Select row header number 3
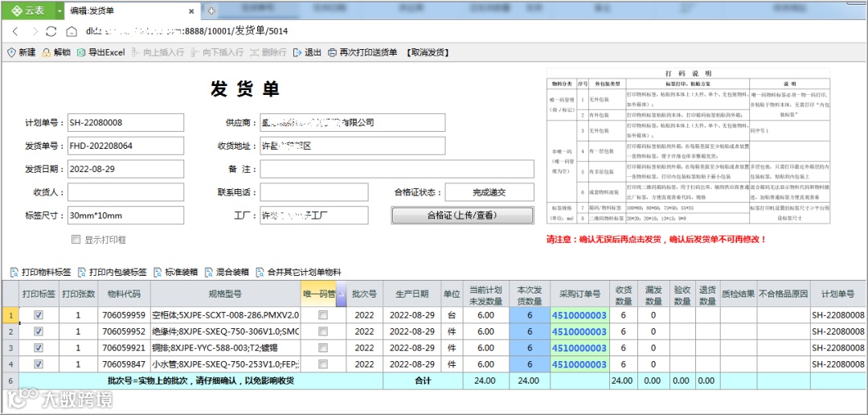Screen dimensions: 868x415 click(x=10, y=348)
